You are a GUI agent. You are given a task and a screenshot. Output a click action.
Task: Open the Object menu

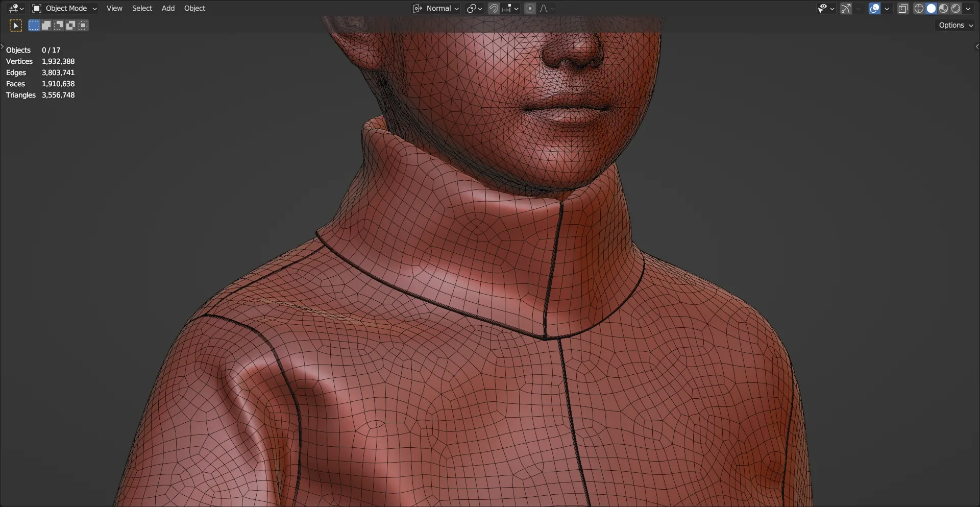194,8
